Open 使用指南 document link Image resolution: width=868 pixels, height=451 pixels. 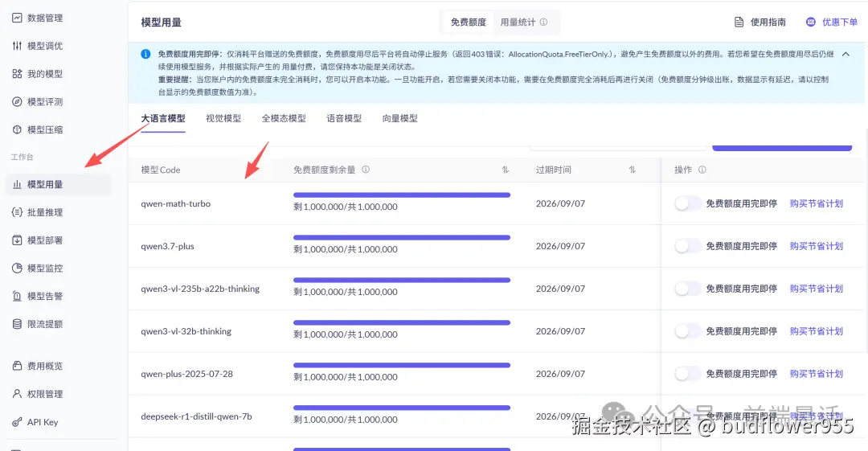point(760,23)
